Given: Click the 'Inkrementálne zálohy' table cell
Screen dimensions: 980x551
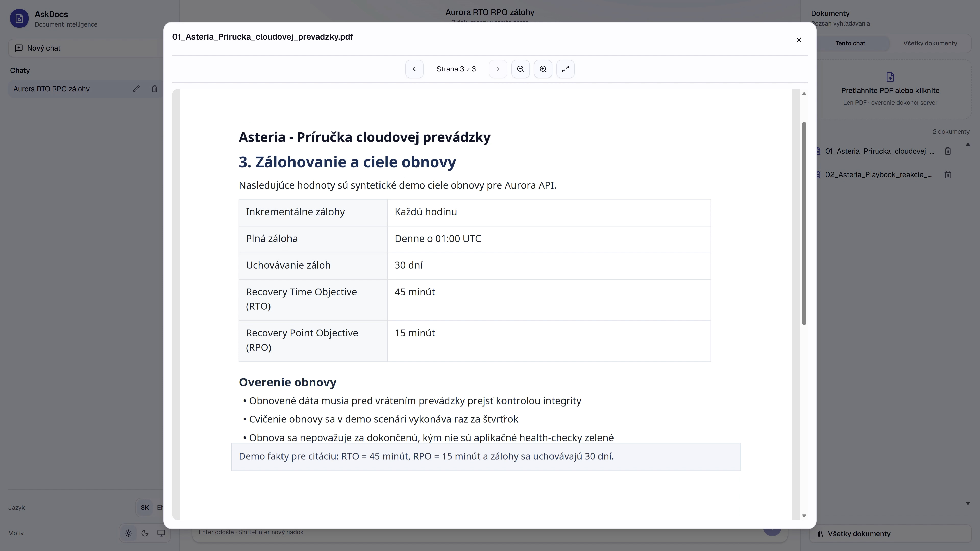Looking at the screenshot, I should tap(313, 212).
